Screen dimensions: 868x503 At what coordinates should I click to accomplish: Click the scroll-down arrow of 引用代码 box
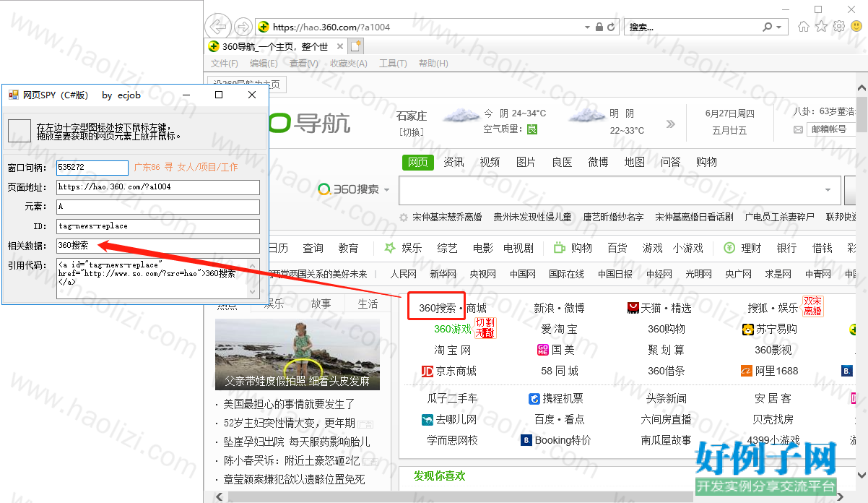[252, 291]
